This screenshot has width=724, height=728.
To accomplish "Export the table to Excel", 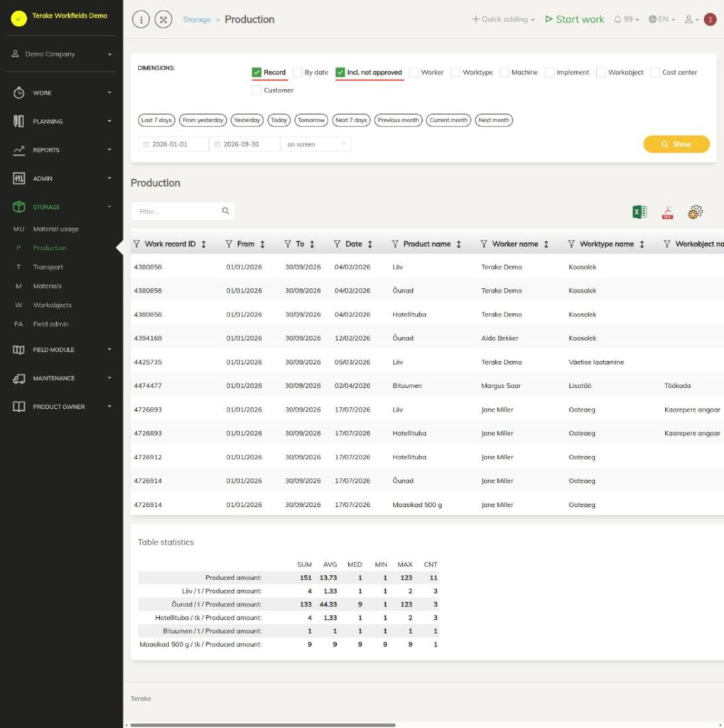I will [639, 212].
